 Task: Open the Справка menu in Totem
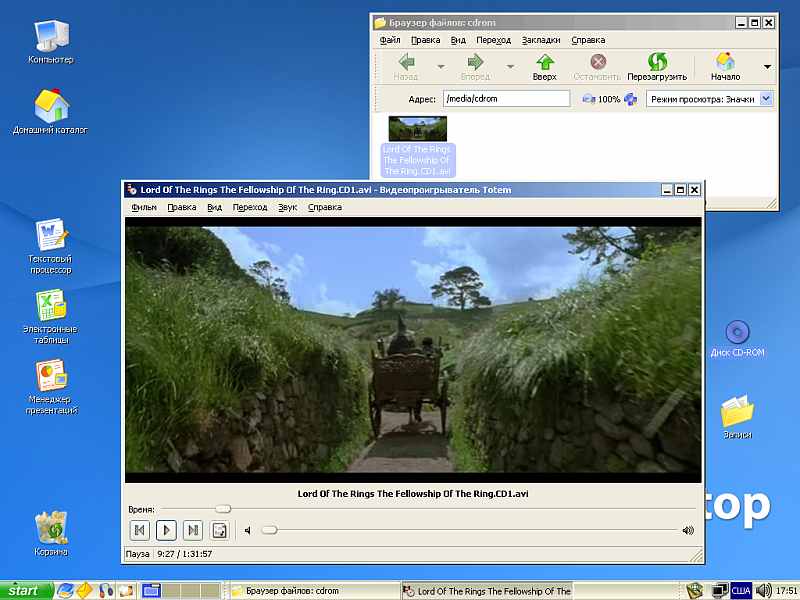(325, 207)
